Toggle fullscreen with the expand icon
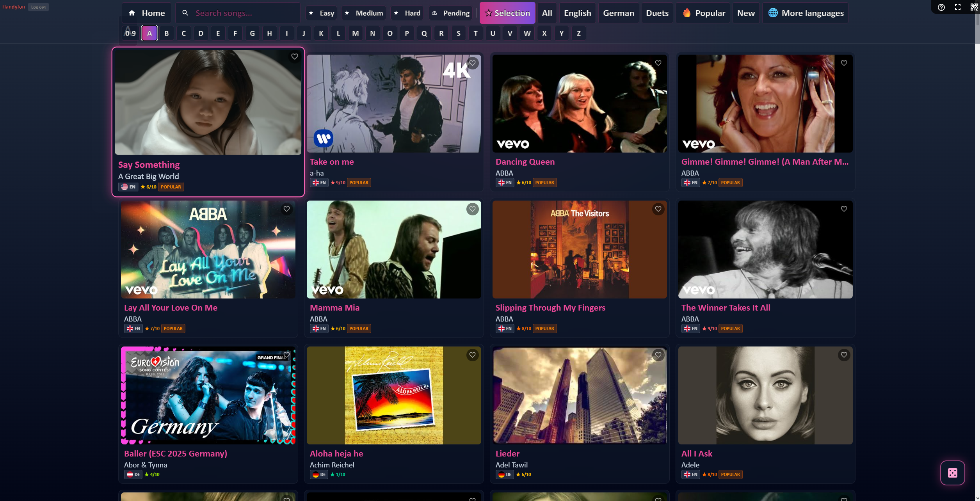 [x=957, y=7]
